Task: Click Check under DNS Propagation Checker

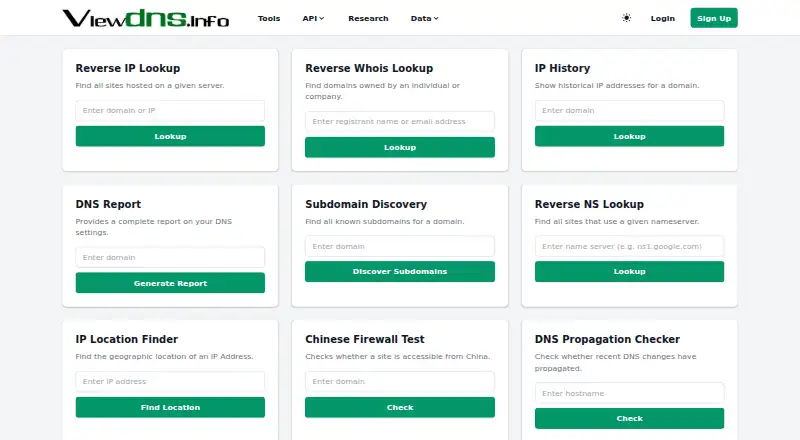Action: (630, 419)
